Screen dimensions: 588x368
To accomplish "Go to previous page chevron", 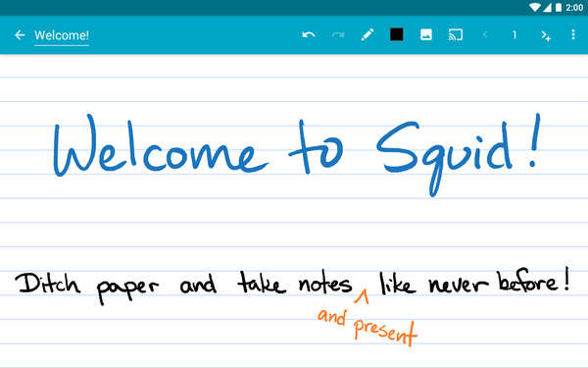I will pyautogui.click(x=485, y=35).
